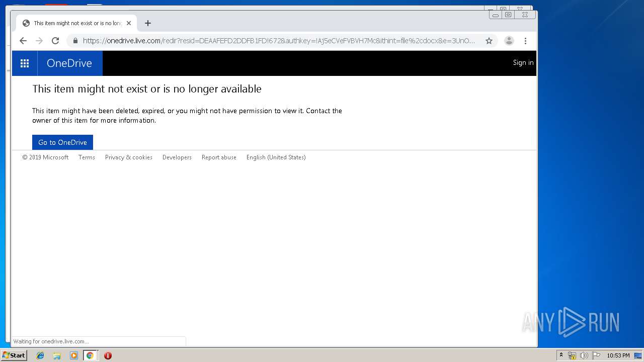The width and height of the screenshot is (644, 362).
Task: Click Sign in at top right
Action: tap(523, 63)
